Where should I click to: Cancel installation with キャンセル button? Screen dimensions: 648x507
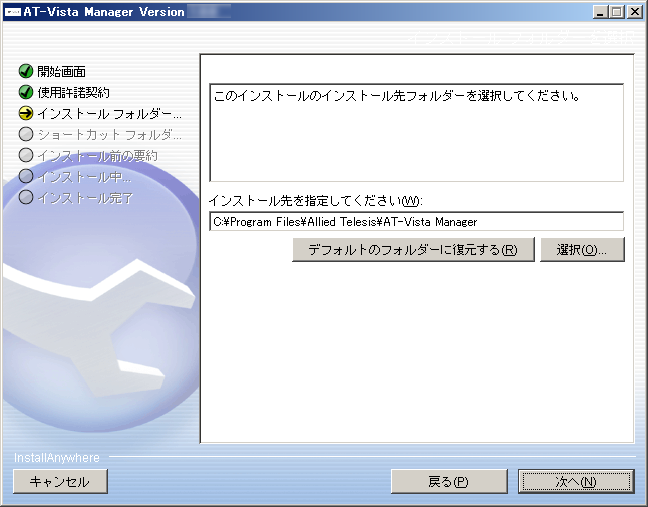pos(60,481)
